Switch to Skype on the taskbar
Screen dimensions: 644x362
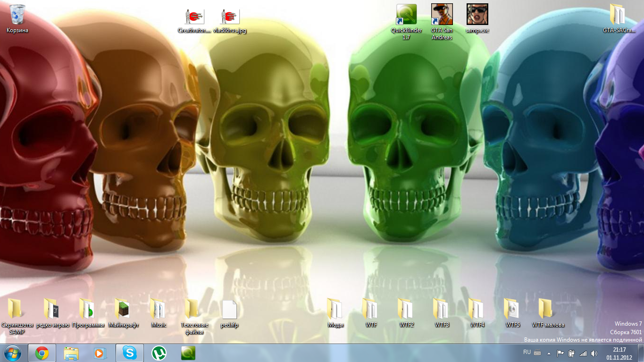coord(130,353)
